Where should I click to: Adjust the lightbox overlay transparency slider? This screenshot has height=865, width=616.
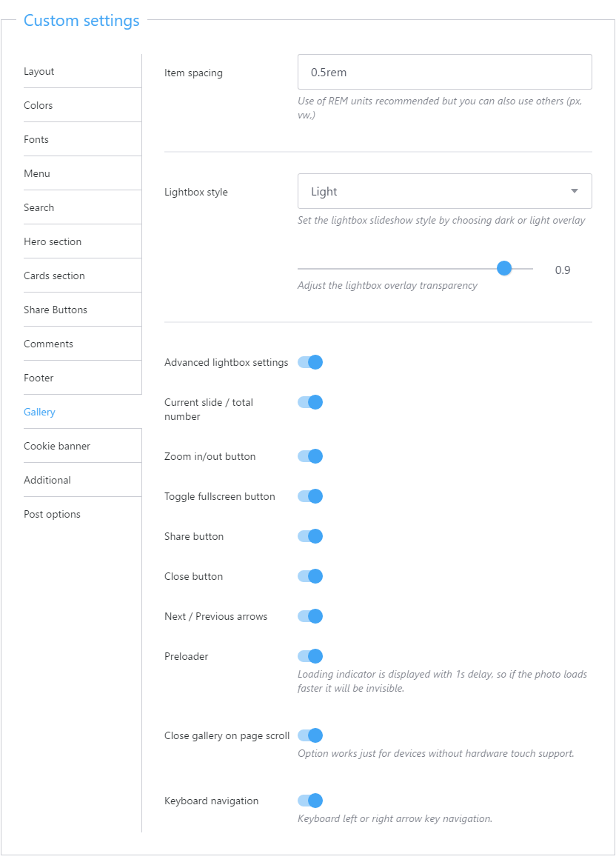pyautogui.click(x=504, y=269)
